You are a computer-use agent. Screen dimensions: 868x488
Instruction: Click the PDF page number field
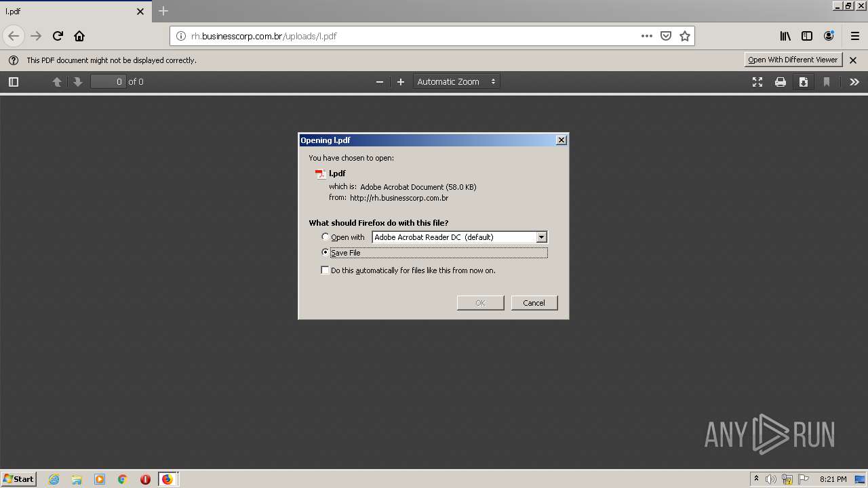click(x=108, y=82)
